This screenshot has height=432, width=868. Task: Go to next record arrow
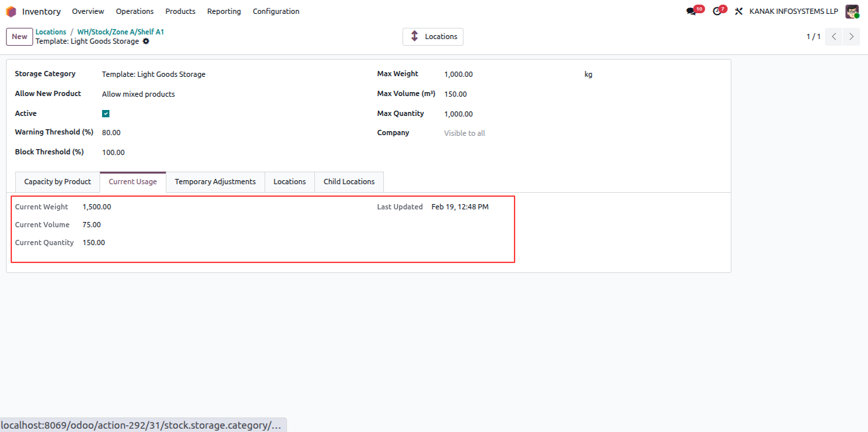click(x=851, y=36)
